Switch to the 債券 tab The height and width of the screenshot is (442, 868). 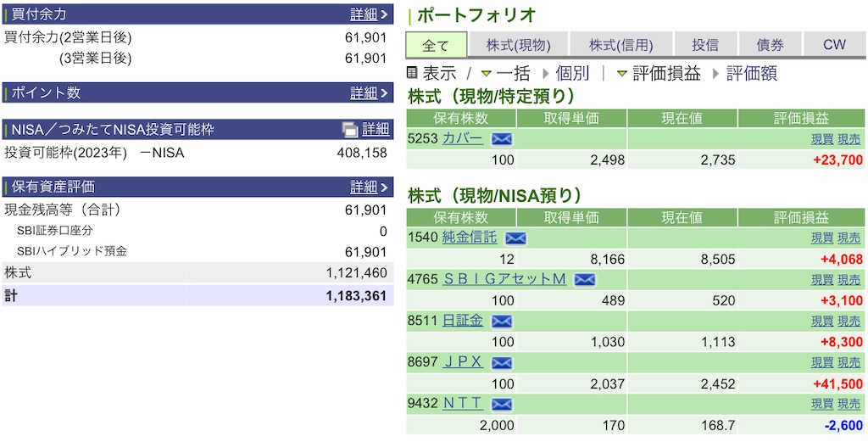click(x=770, y=46)
